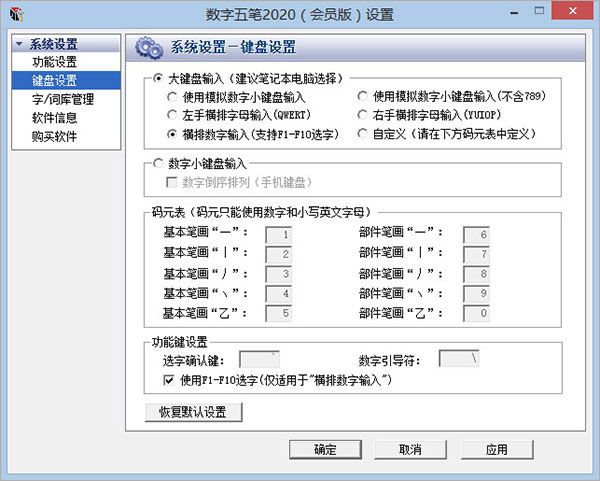600x481 pixels.
Task: Click the gears icon beside 系统设置－键盘设置
Action: point(149,48)
